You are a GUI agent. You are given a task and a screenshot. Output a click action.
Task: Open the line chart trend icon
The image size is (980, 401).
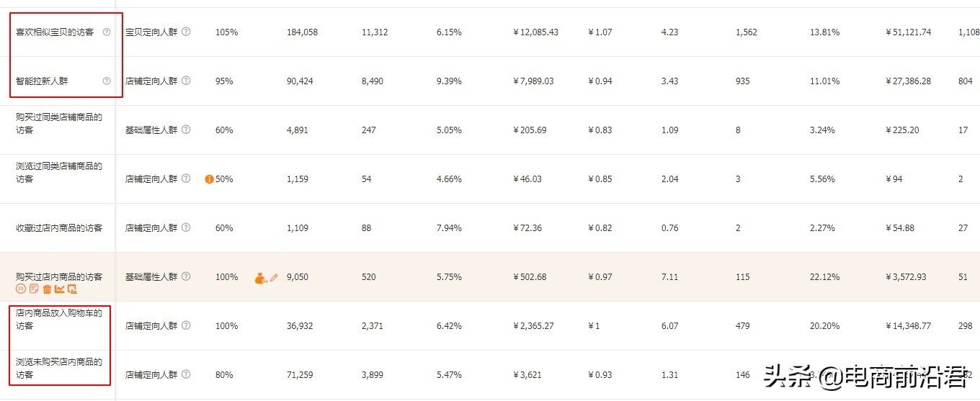click(59, 289)
